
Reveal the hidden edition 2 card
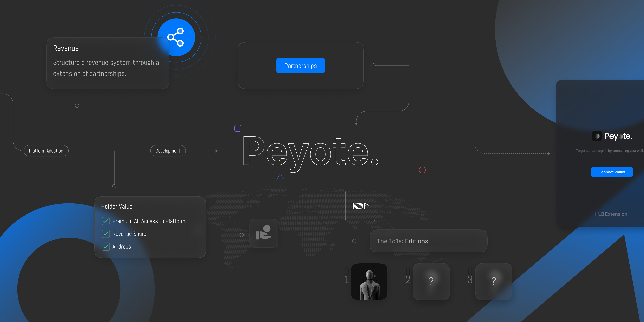(x=431, y=281)
